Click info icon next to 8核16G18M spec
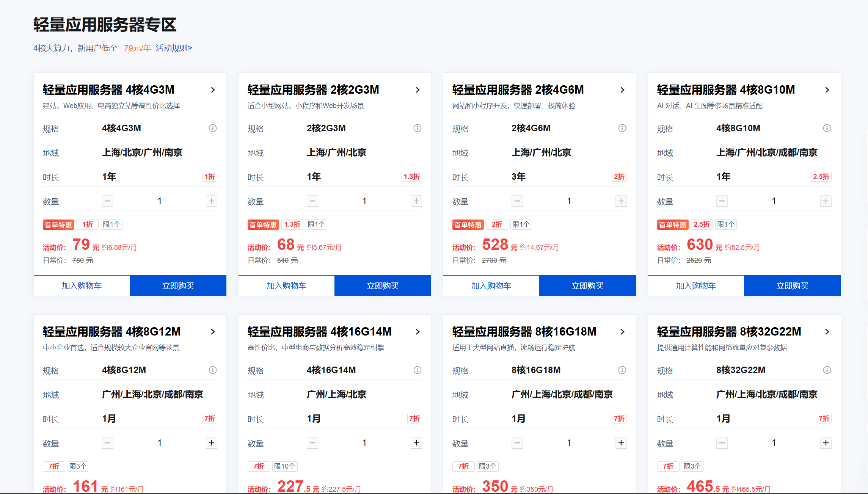The width and height of the screenshot is (868, 494). (x=622, y=370)
